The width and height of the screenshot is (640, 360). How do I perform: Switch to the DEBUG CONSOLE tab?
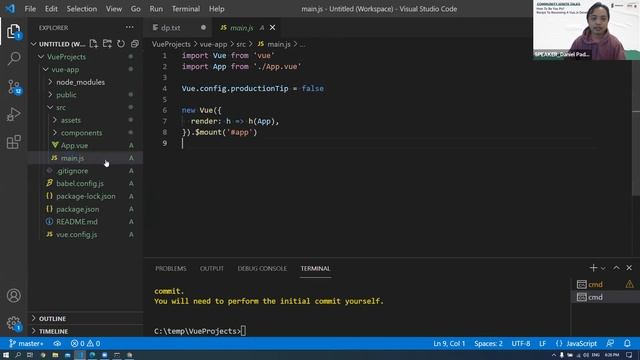pos(262,268)
